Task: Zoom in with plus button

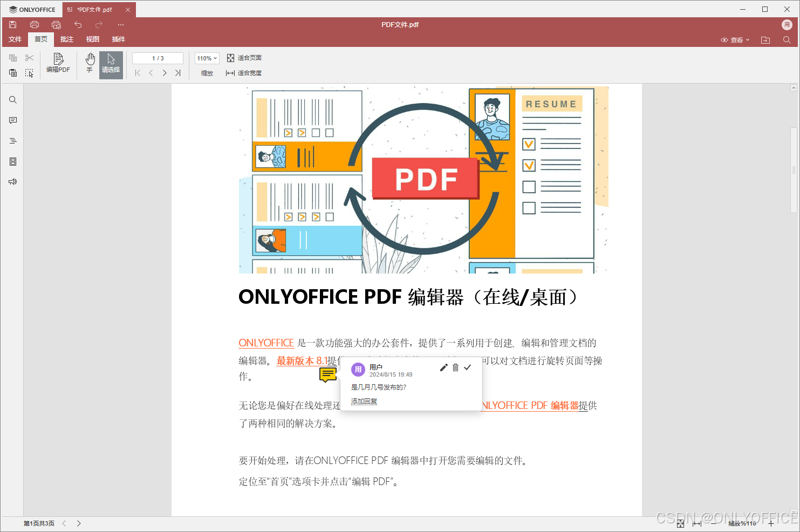Action: (771, 523)
